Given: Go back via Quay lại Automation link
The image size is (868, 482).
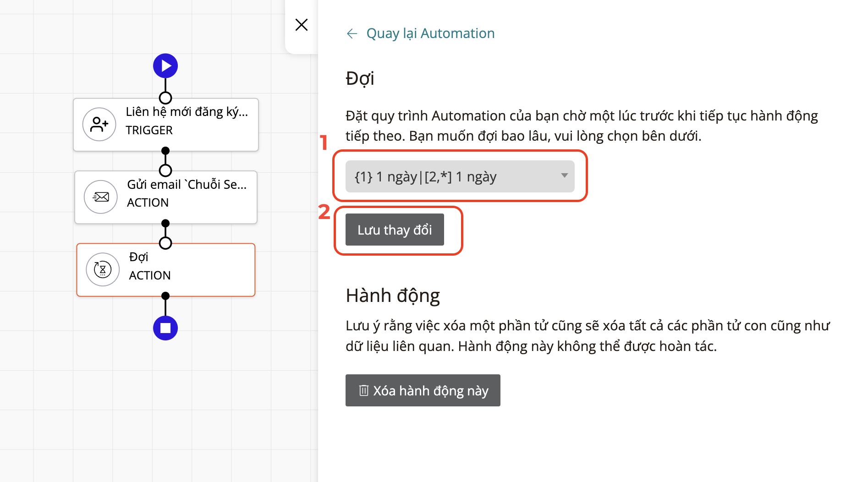Looking at the screenshot, I should click(x=430, y=33).
